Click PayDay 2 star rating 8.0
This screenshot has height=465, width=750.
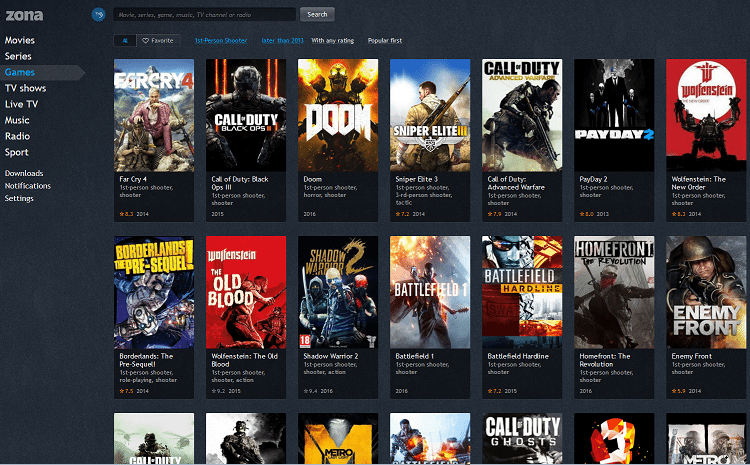tap(586, 214)
